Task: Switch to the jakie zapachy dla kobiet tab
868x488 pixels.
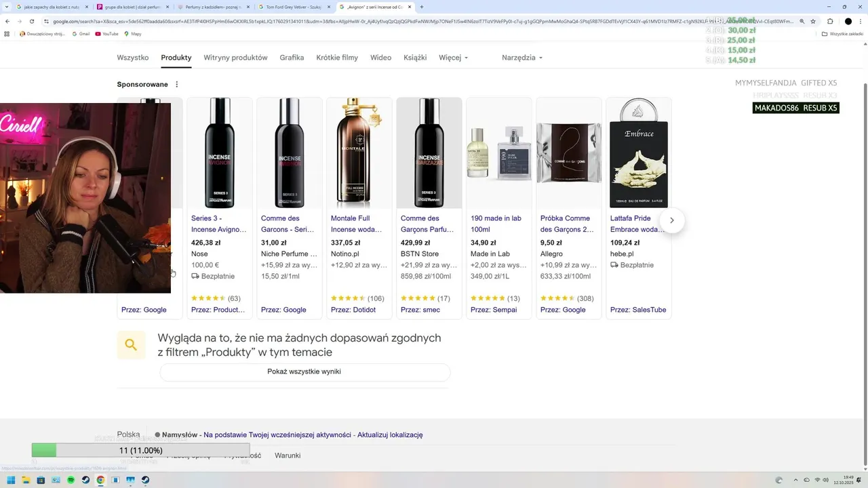Action: coord(53,7)
